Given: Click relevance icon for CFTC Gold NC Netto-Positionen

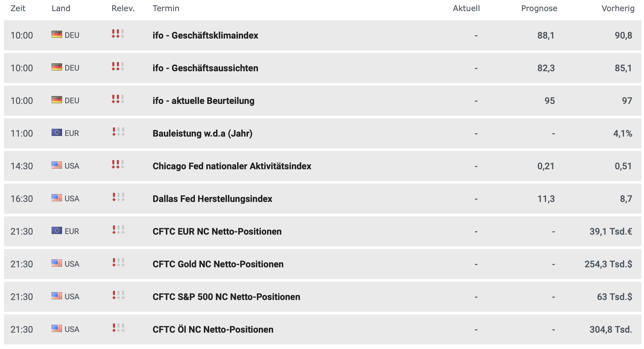Looking at the screenshot, I should tap(118, 263).
